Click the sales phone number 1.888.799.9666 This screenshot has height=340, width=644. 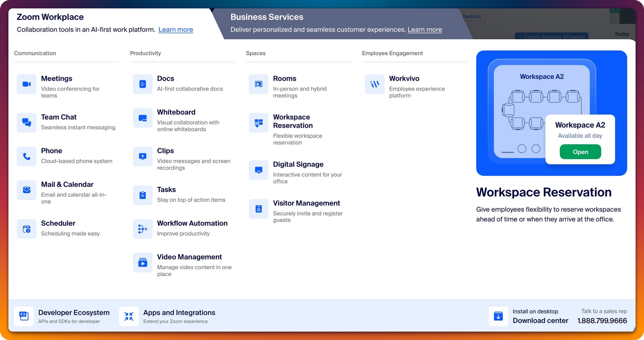tap(602, 321)
